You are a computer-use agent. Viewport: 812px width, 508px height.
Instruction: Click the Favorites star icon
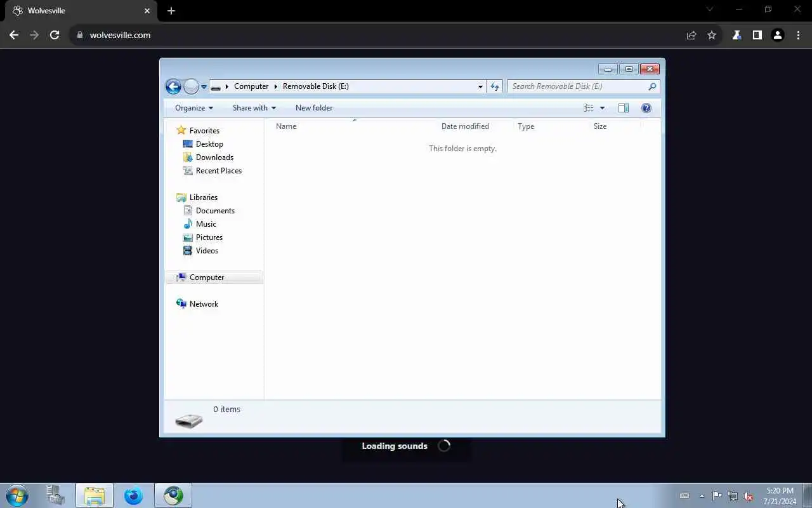coord(181,130)
